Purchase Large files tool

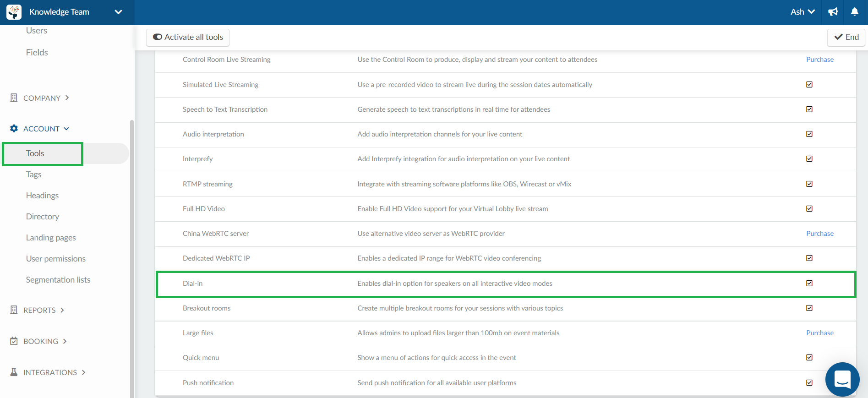[820, 333]
